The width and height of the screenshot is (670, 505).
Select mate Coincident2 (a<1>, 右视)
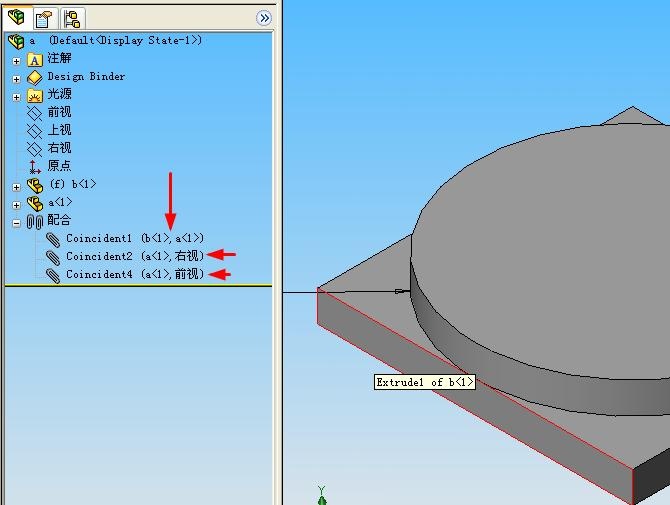[x=135, y=256]
